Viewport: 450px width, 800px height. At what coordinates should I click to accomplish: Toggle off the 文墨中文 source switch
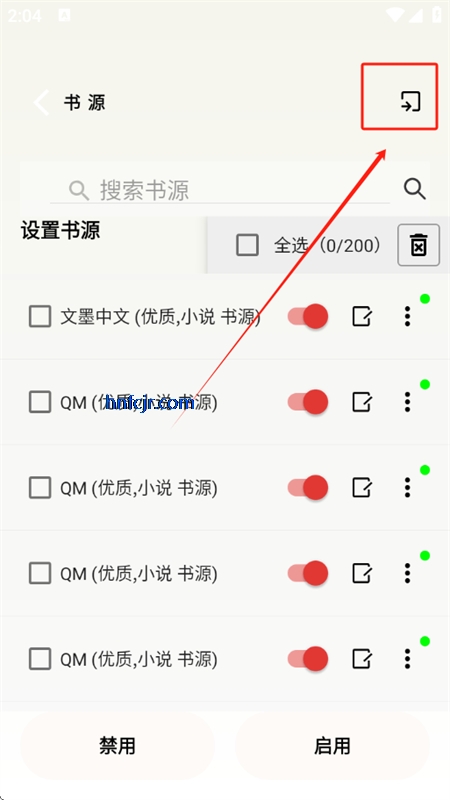(308, 316)
